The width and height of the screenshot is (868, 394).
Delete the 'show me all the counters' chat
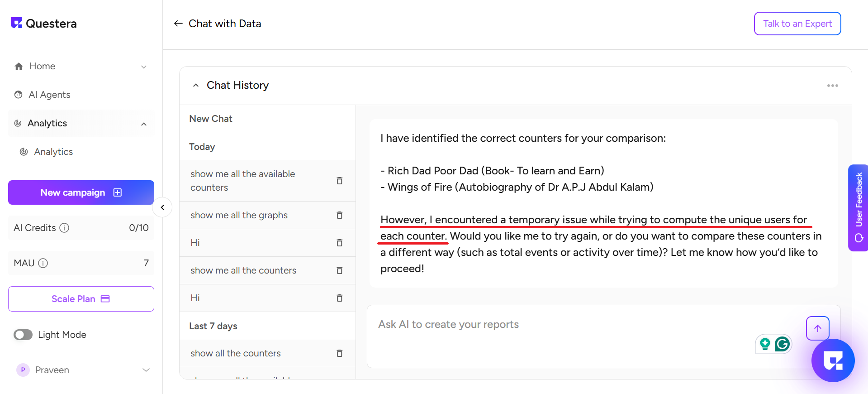click(x=339, y=270)
